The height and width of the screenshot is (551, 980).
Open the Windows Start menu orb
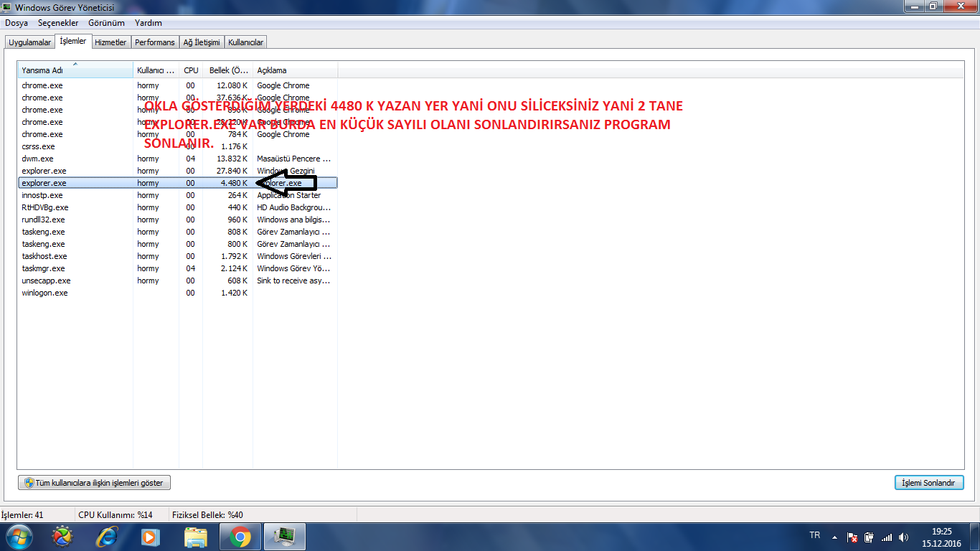coord(18,537)
